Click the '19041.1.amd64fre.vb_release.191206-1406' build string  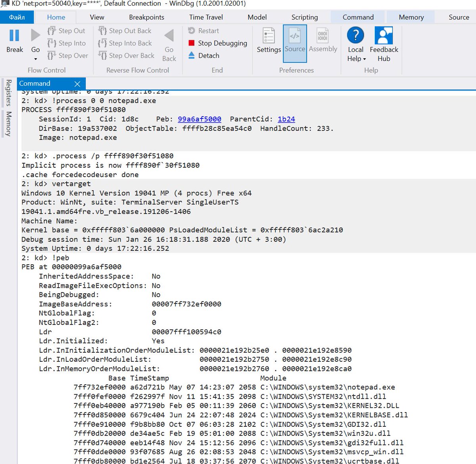[x=106, y=211]
